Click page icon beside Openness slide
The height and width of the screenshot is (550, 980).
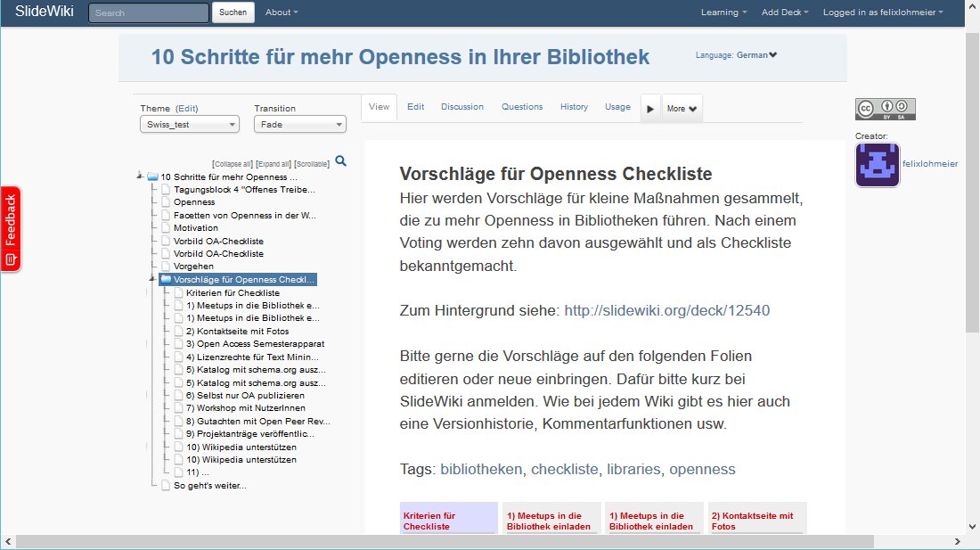tap(166, 202)
